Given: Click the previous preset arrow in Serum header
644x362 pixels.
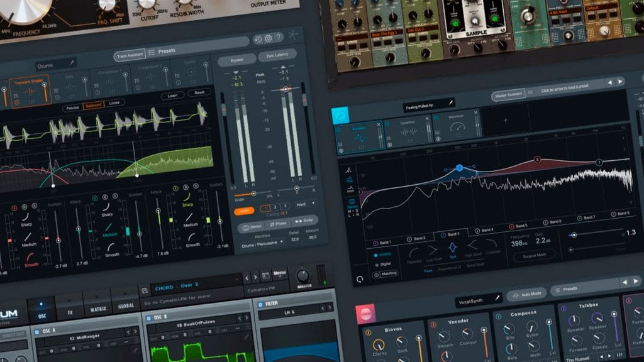Looking at the screenshot, I should pyautogui.click(x=247, y=278).
